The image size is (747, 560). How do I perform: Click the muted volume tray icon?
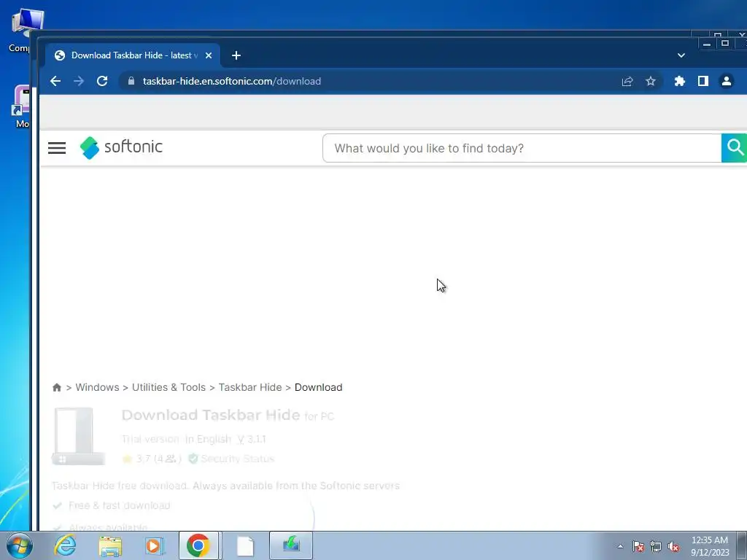[x=673, y=546]
